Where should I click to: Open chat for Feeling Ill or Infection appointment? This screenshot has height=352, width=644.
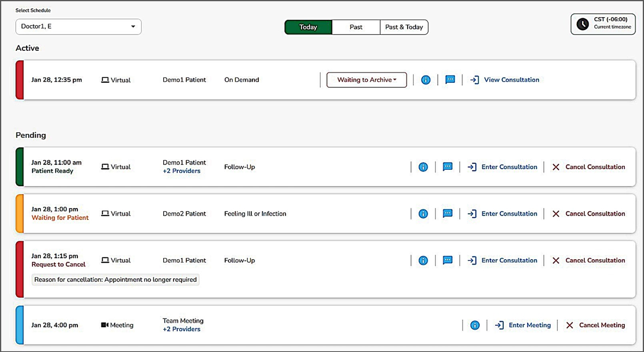click(448, 214)
